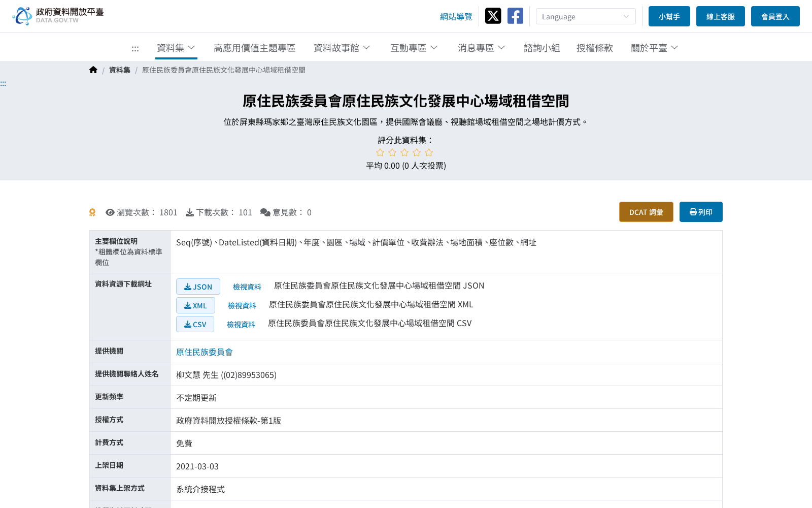Click the ::: accesskey marker in navigation bar

(135, 49)
